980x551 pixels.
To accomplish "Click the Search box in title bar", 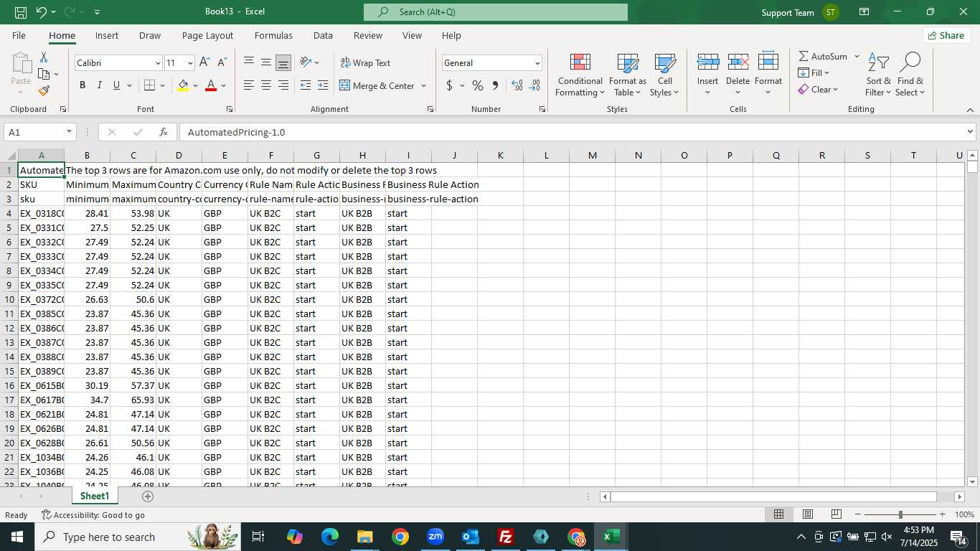I will pos(496,12).
